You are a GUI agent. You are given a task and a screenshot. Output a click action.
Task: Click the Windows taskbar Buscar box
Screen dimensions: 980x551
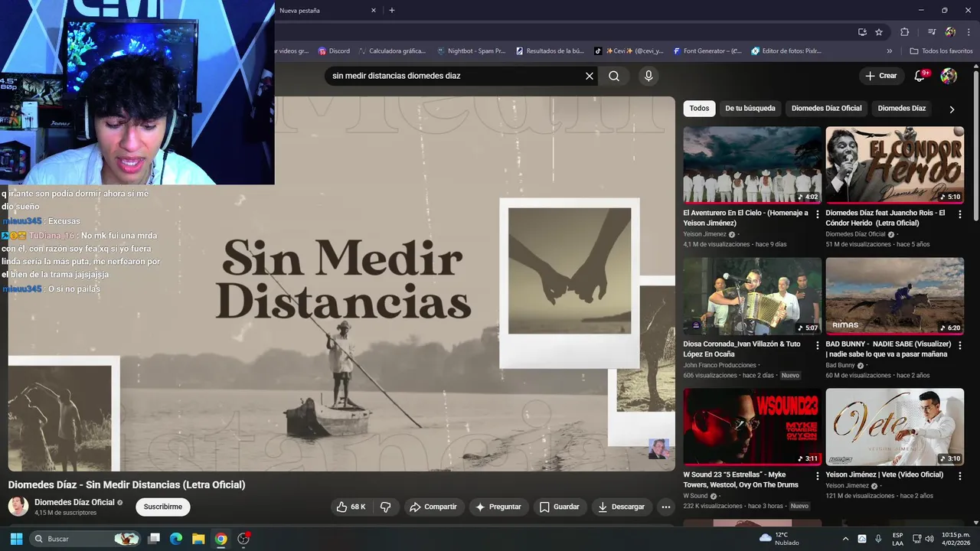(86, 539)
